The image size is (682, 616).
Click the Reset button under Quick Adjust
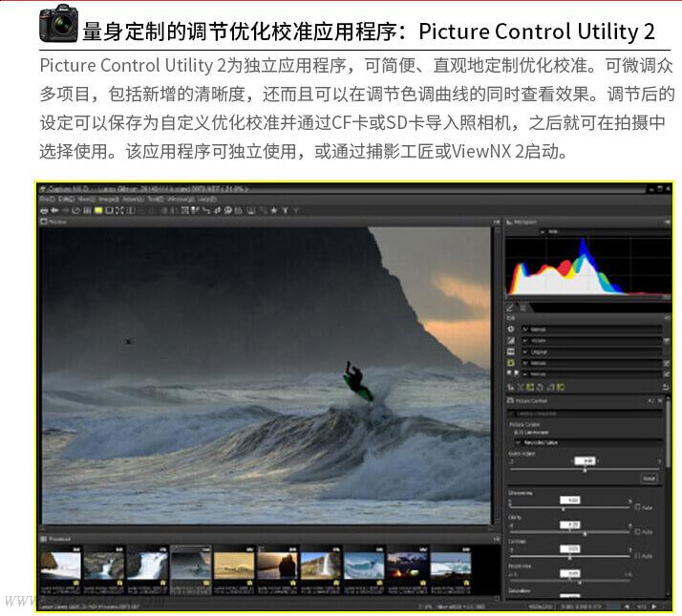pyautogui.click(x=650, y=478)
